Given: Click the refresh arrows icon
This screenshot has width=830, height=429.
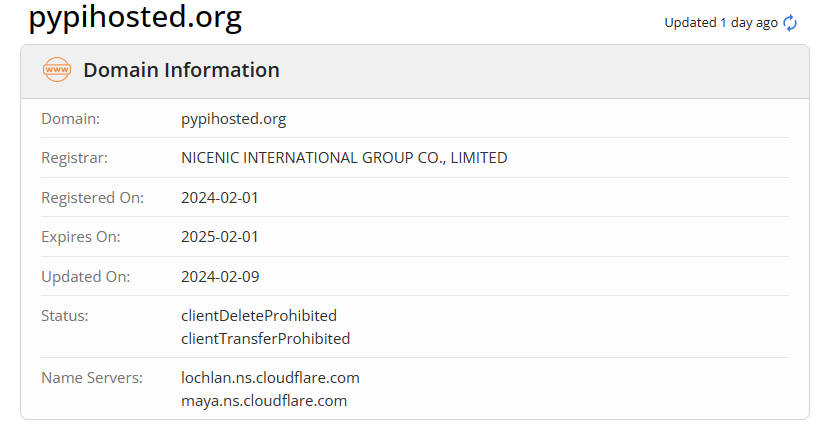Looking at the screenshot, I should [790, 23].
